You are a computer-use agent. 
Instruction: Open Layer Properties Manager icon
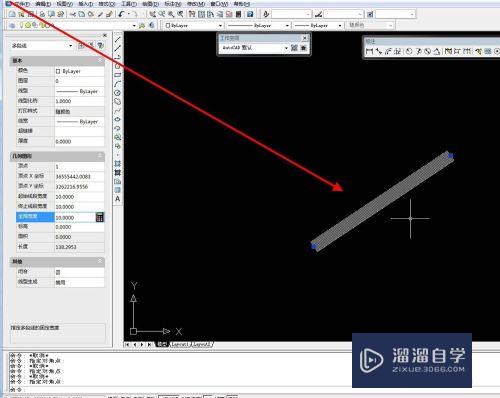click(x=12, y=25)
